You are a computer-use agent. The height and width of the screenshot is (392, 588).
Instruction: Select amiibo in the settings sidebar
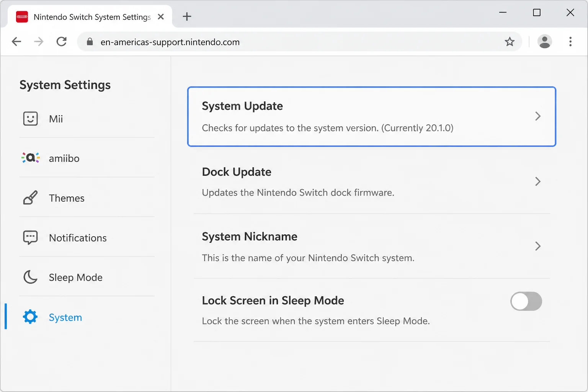click(87, 158)
